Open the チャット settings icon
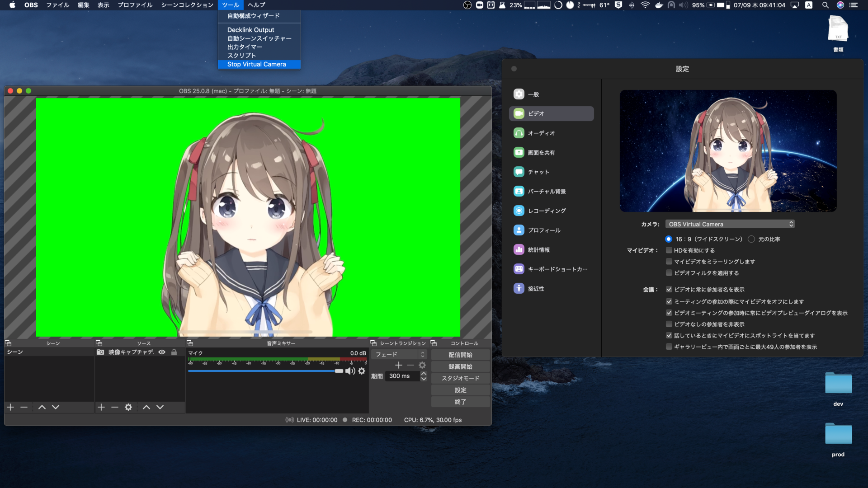The height and width of the screenshot is (488, 868). (x=519, y=172)
